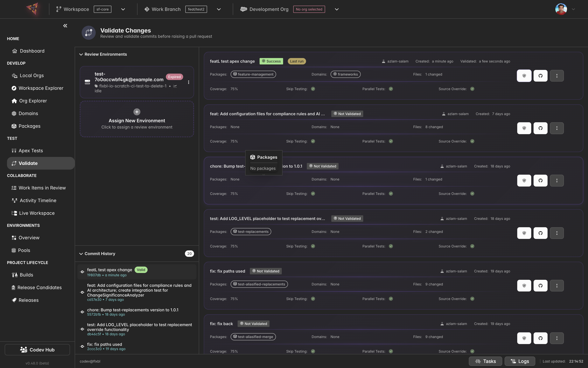Open more options for featL test apex change
Viewport: 588px width, 368px height.
pos(557,76)
